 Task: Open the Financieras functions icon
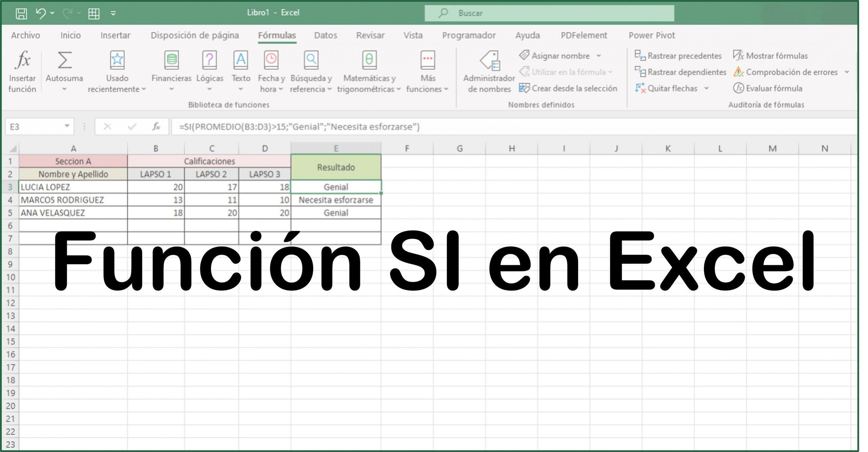(x=172, y=60)
